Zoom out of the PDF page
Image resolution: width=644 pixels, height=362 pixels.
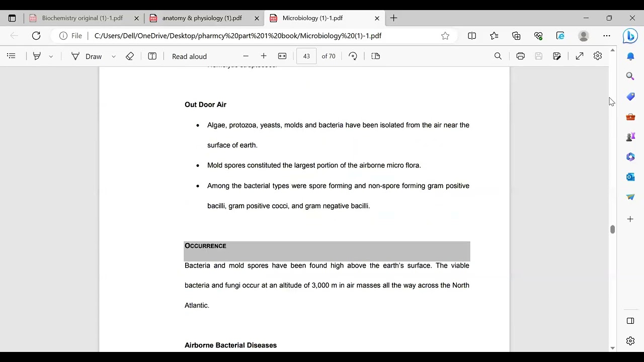click(x=246, y=56)
